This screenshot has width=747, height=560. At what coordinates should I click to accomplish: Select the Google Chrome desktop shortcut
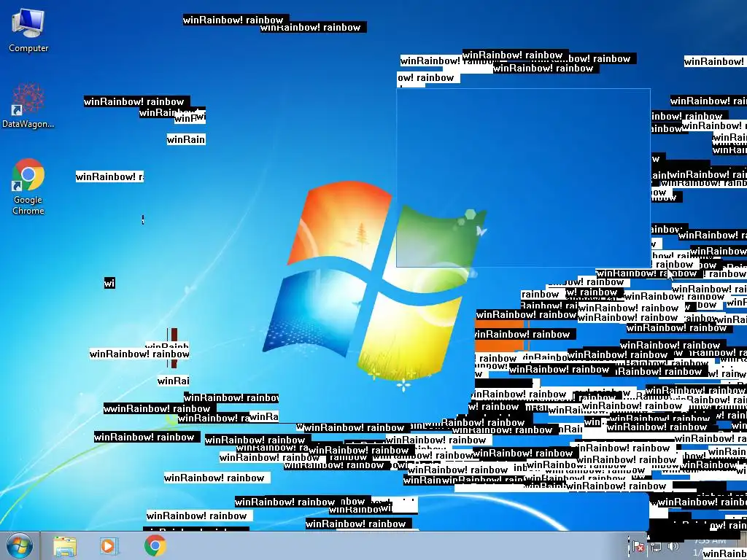[x=28, y=187]
